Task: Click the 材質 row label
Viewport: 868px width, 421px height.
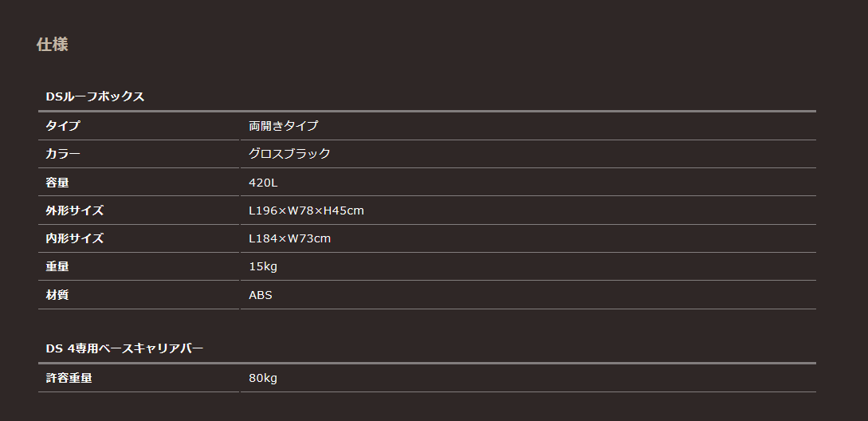Action: (x=57, y=295)
